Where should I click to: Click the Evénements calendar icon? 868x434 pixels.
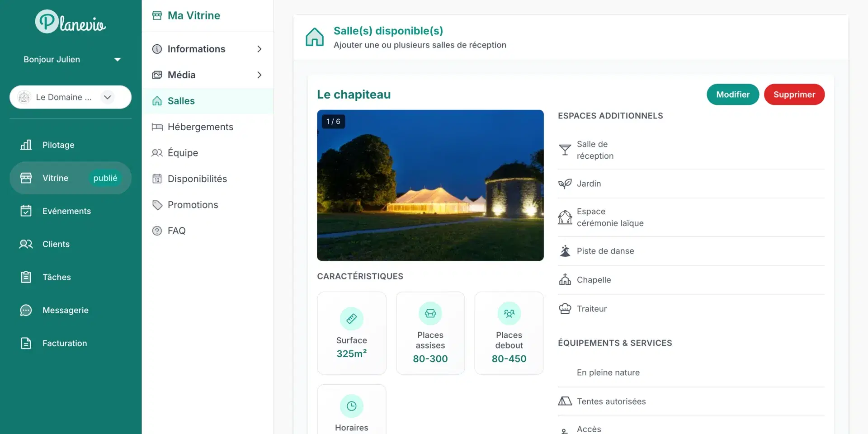pos(26,211)
